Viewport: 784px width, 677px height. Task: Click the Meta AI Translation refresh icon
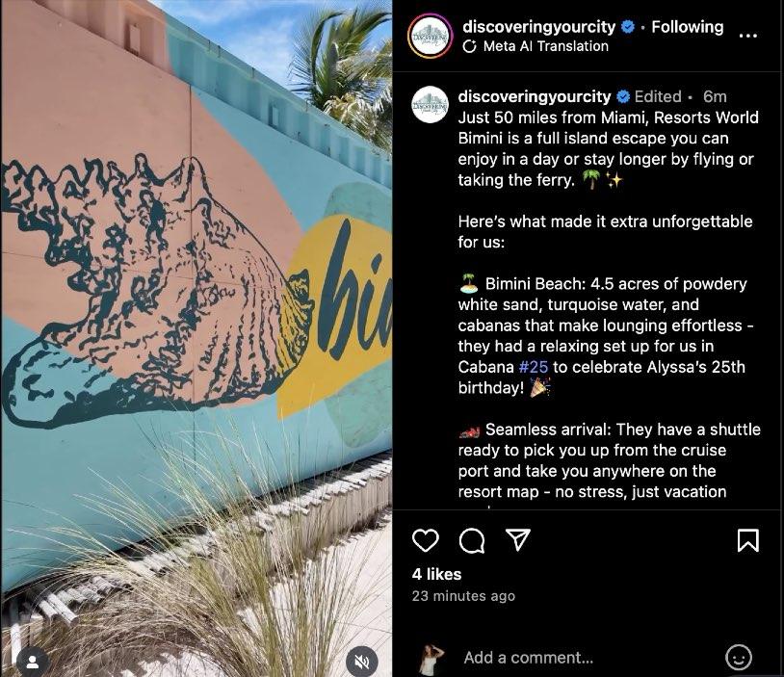[x=469, y=46]
